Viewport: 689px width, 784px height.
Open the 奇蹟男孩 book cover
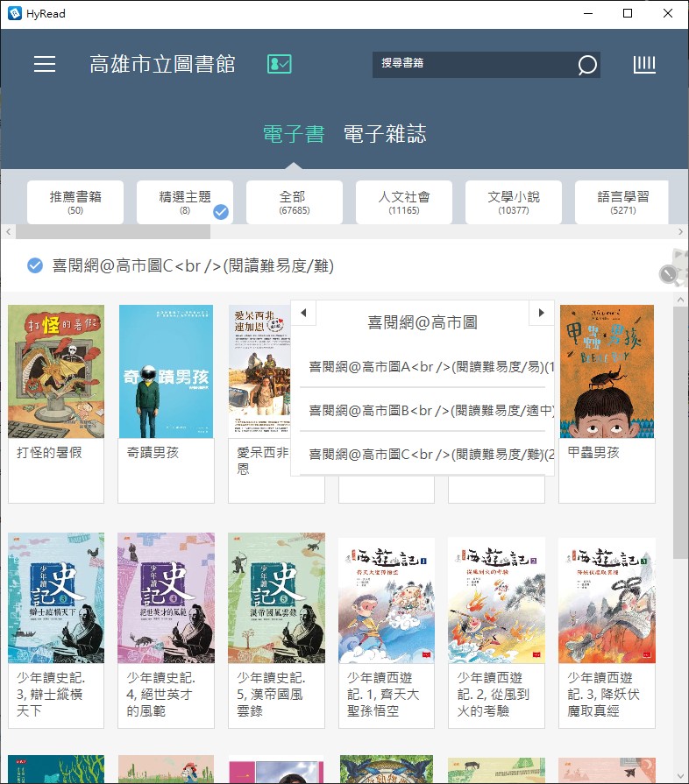coord(167,371)
